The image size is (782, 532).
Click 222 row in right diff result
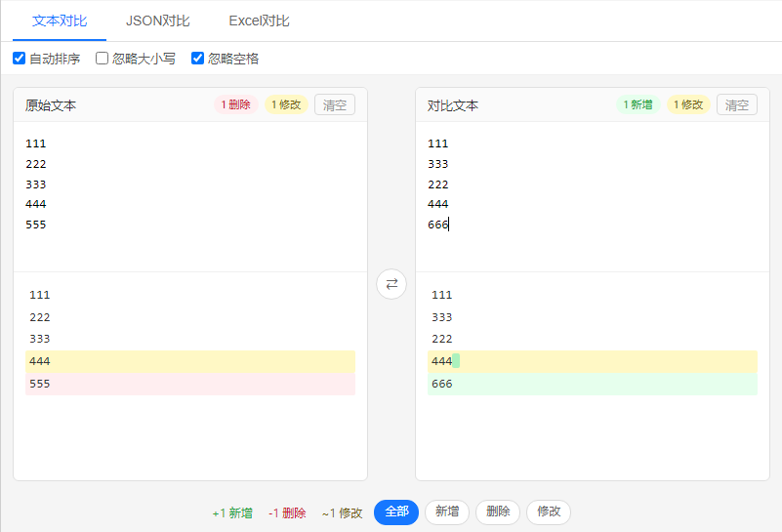point(593,339)
